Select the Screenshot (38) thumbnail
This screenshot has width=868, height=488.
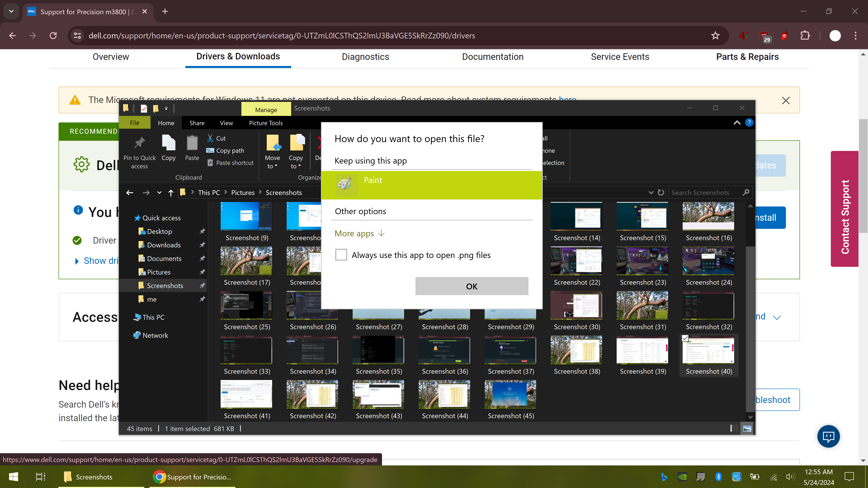(x=576, y=350)
